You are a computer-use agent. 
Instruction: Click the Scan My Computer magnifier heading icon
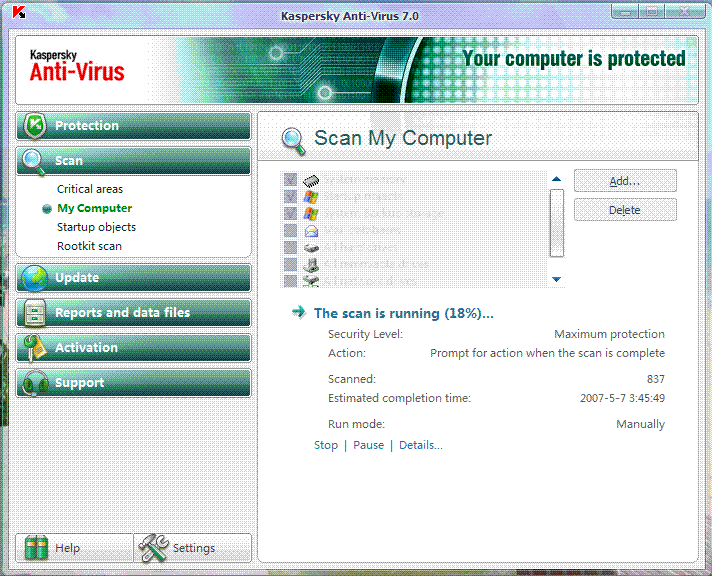click(x=293, y=141)
